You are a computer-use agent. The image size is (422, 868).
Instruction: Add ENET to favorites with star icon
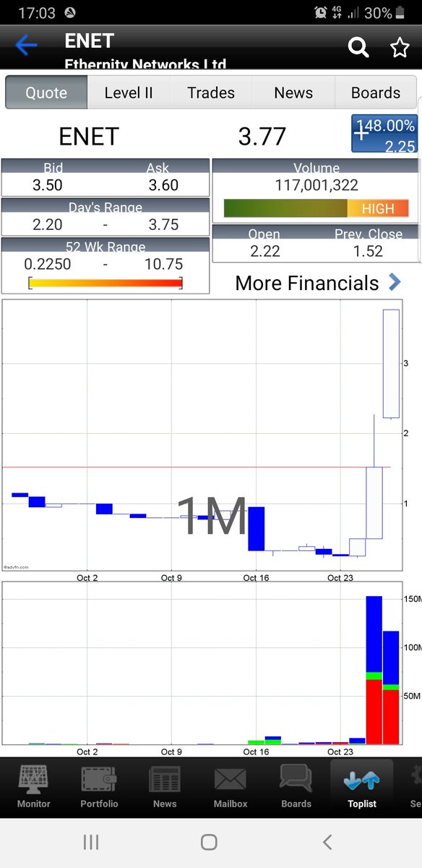click(400, 47)
